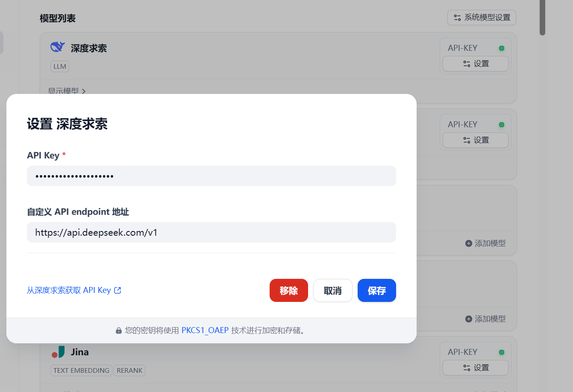Click the 取消 button in dialog
This screenshot has height=392, width=573.
click(x=332, y=290)
